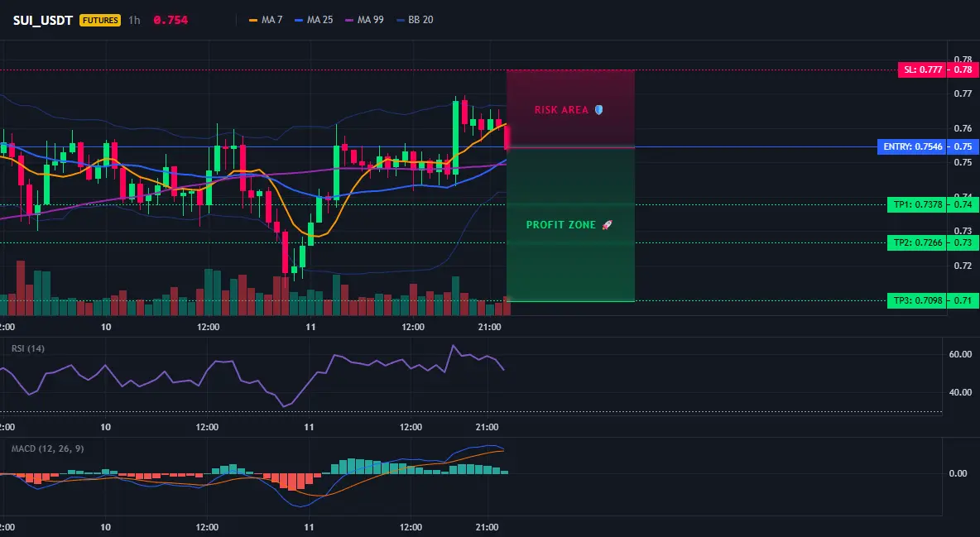This screenshot has height=537, width=980.
Task: Click the SUI_USDT symbol name
Action: 42,20
